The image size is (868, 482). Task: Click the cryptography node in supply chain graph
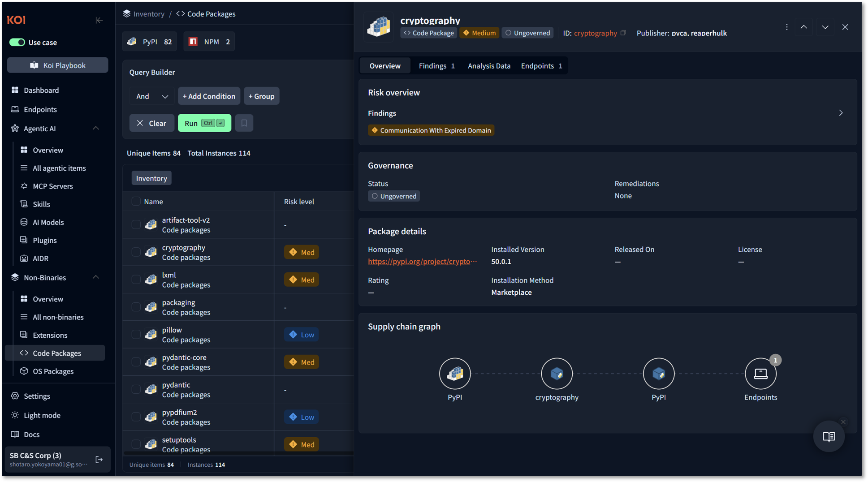557,374
